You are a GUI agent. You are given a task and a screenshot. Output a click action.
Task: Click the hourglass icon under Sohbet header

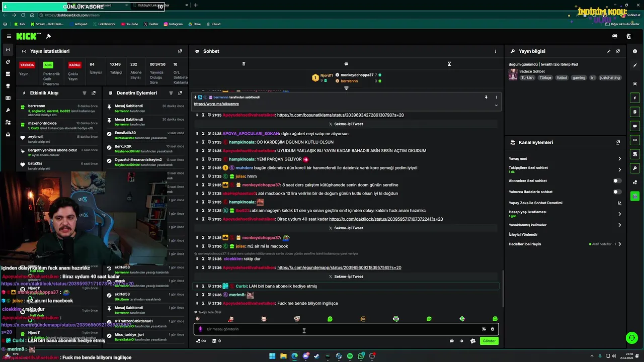coord(449,64)
